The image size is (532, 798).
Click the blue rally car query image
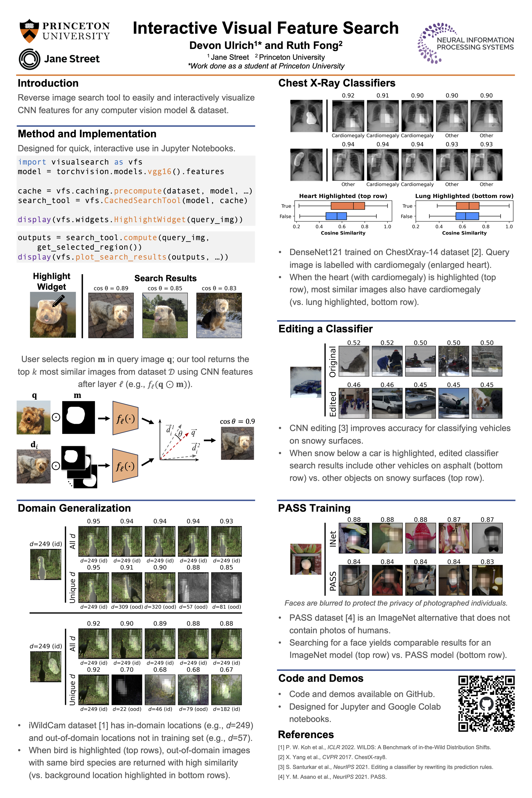click(306, 382)
